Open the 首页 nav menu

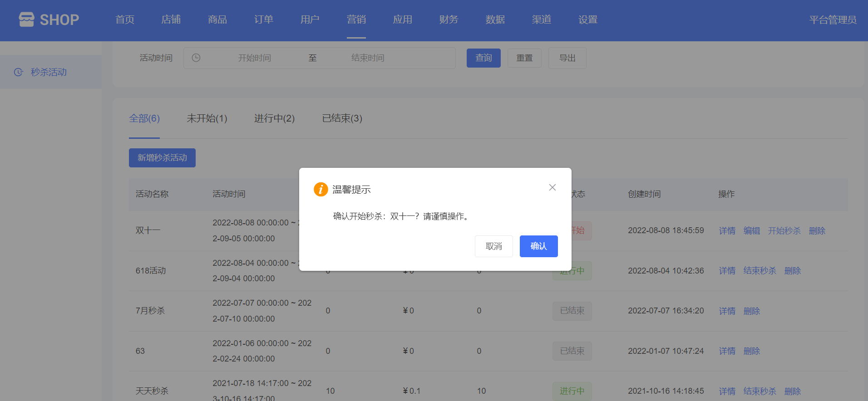[x=125, y=20]
